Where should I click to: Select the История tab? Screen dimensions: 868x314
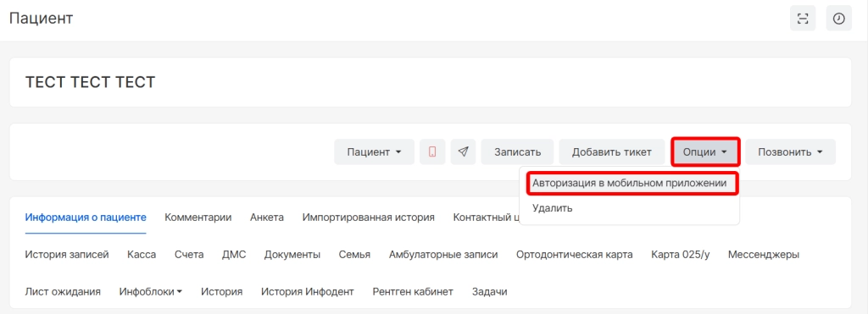[x=222, y=291]
